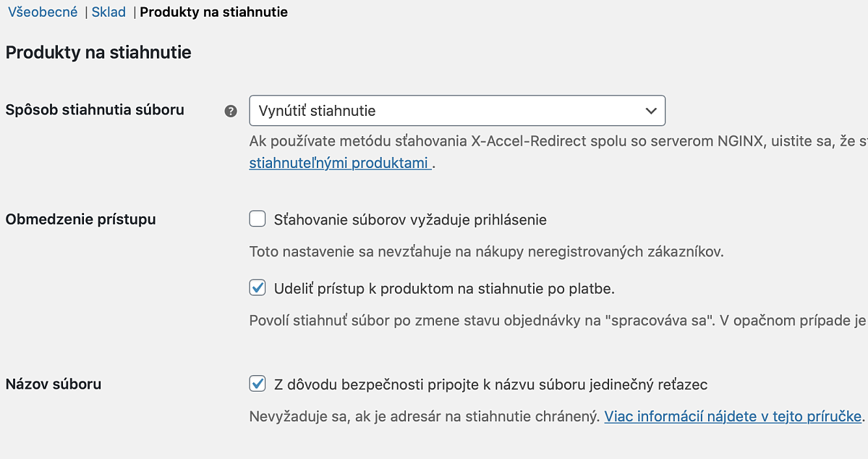Click the Obmedzenie prístupu row heading
Viewport: 868px width, 459px height.
[x=80, y=219]
